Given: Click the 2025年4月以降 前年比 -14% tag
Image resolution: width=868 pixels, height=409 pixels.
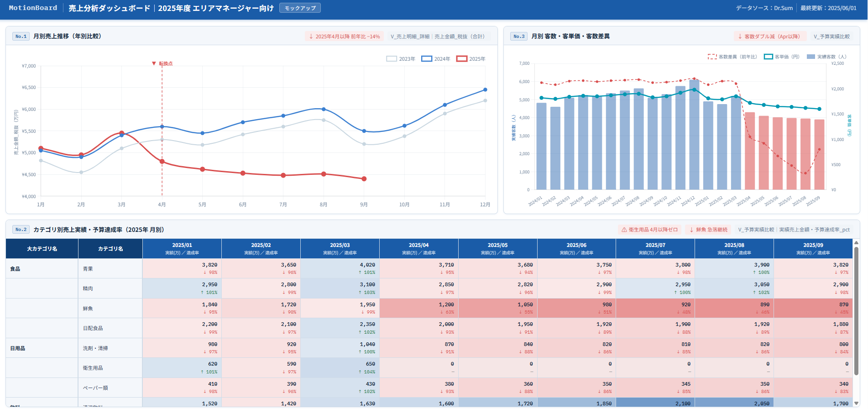Looking at the screenshot, I should click(344, 37).
